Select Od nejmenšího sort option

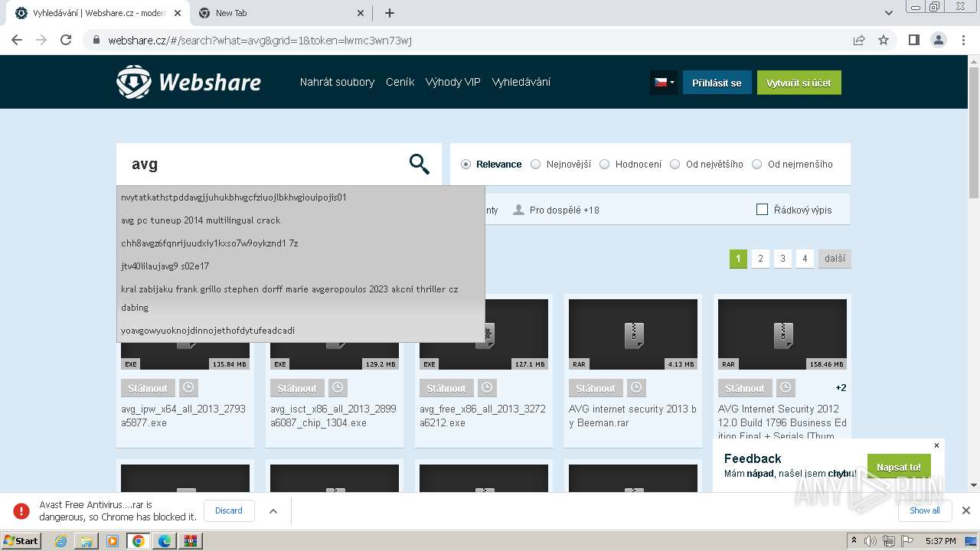coord(757,165)
